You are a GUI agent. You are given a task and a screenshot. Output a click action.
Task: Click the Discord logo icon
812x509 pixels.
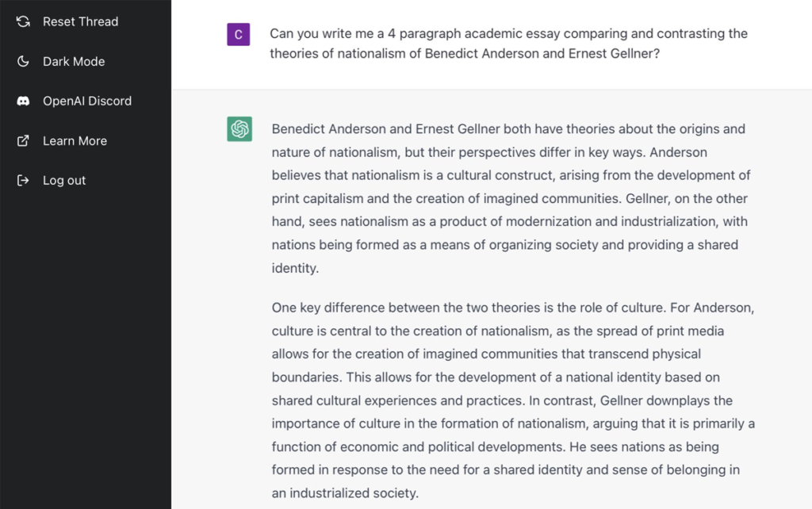pos(23,101)
